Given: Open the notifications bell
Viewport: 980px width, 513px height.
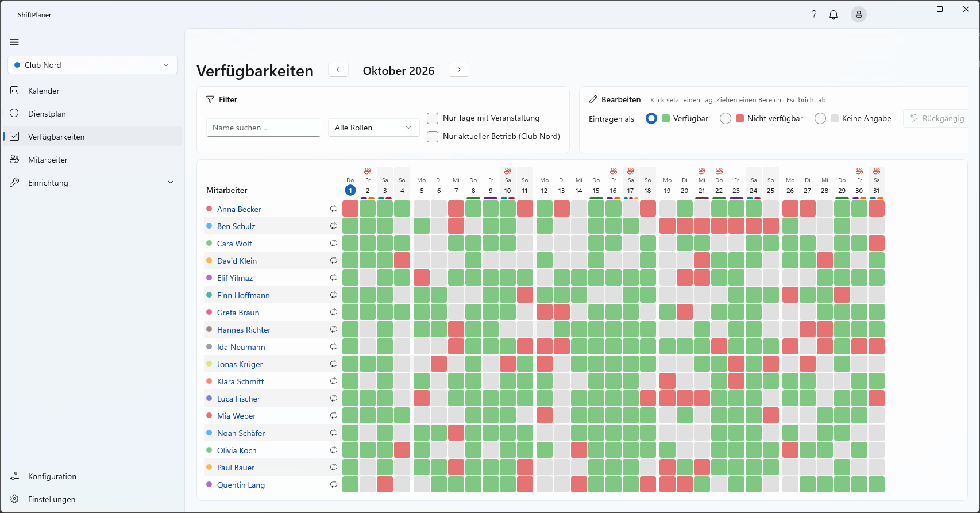Looking at the screenshot, I should [834, 14].
